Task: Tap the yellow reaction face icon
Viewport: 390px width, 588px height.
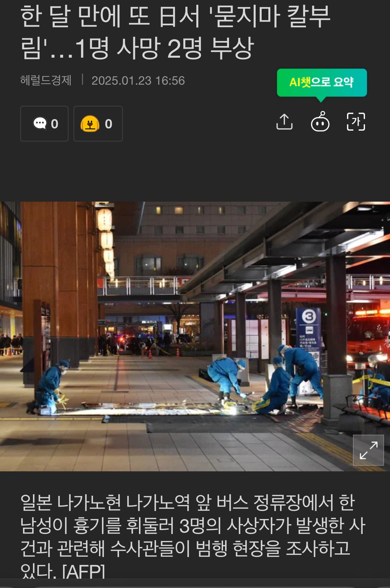Action: coord(90,124)
